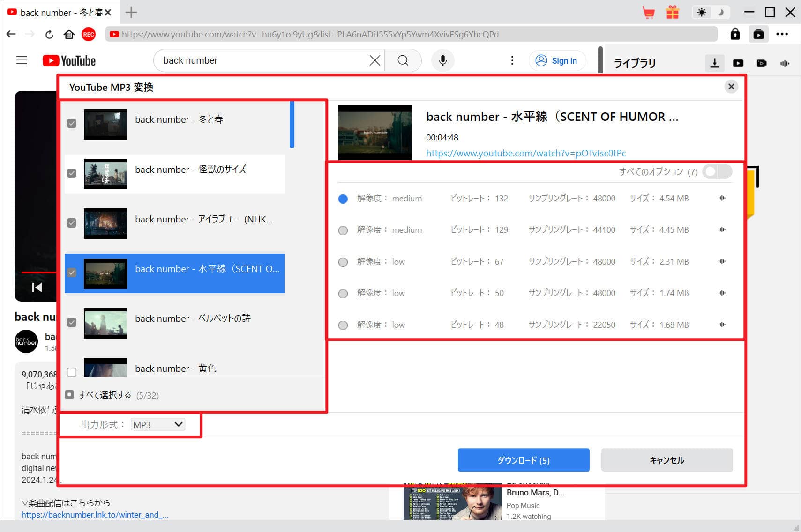Click the red REC recording icon
The width and height of the screenshot is (801, 532).
pyautogui.click(x=89, y=34)
